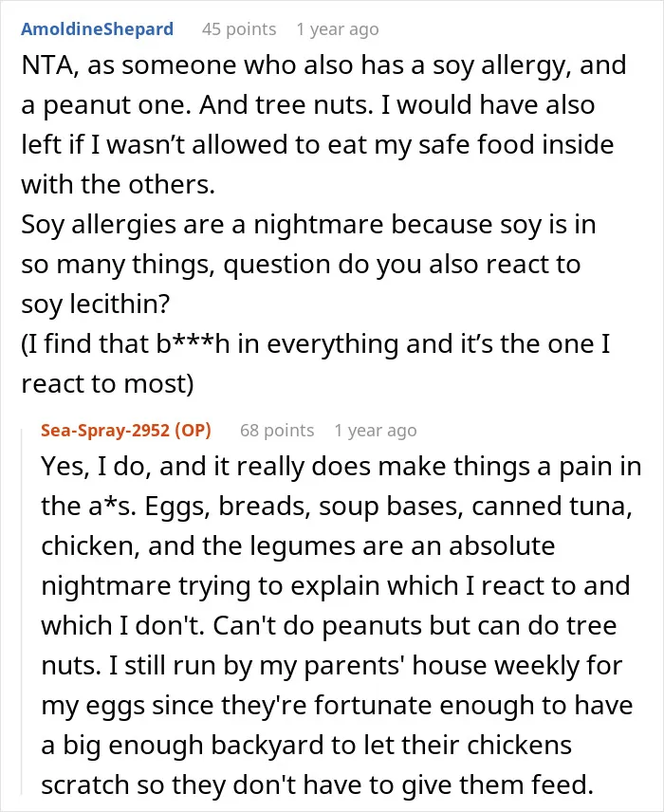Collapse the reply thread using the vertical line
This screenshot has width=664, height=812.
22,611
